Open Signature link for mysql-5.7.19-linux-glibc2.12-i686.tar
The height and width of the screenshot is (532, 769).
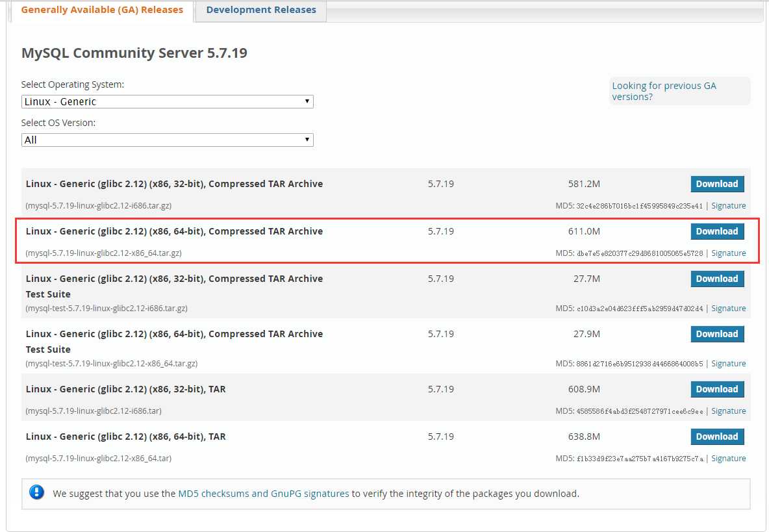728,411
